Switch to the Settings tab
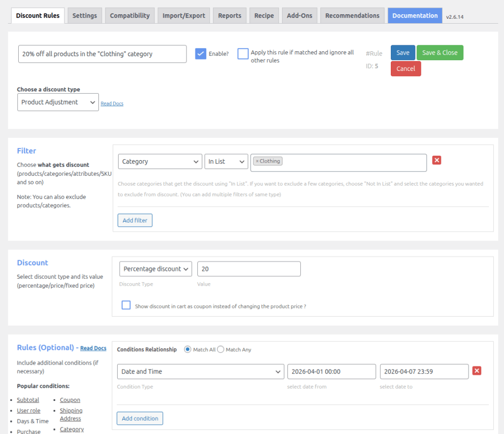Screen dimensions: 504x434 coord(84,15)
